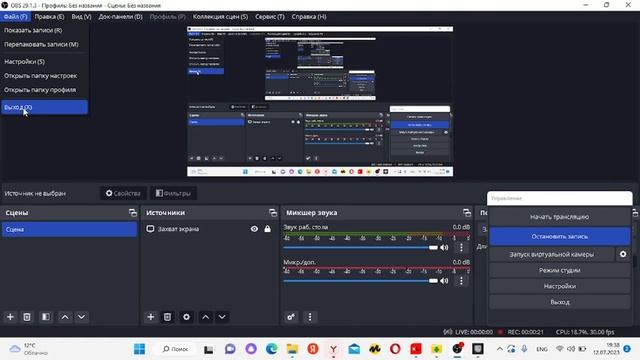
Task: Show hidden system tray icons chevron
Action: pyautogui.click(x=500, y=349)
